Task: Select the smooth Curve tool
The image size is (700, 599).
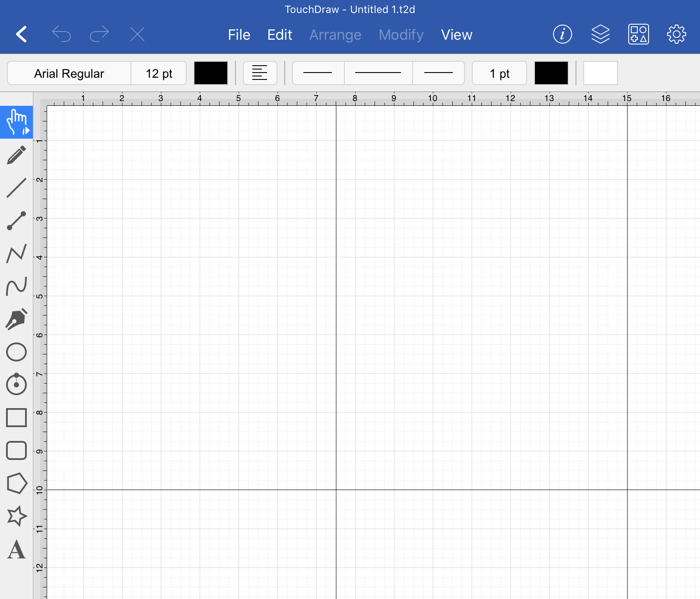Action: tap(16, 286)
